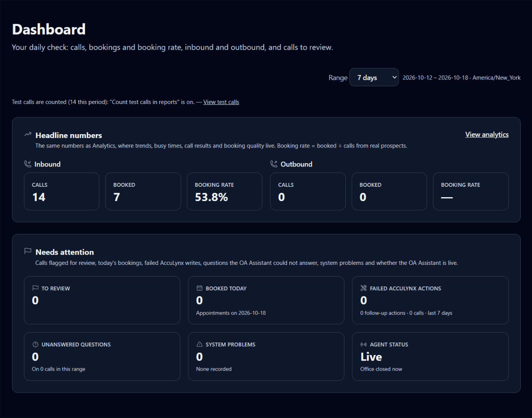This screenshot has height=418, width=532.
Task: Open the Range 7 days dropdown
Action: coord(374,78)
